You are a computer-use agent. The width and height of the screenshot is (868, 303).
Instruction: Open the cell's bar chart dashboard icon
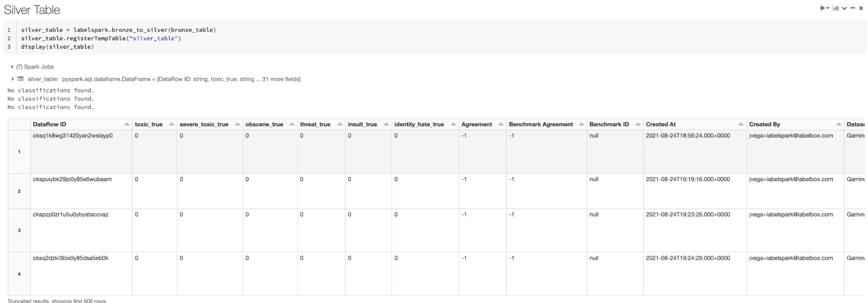click(835, 8)
